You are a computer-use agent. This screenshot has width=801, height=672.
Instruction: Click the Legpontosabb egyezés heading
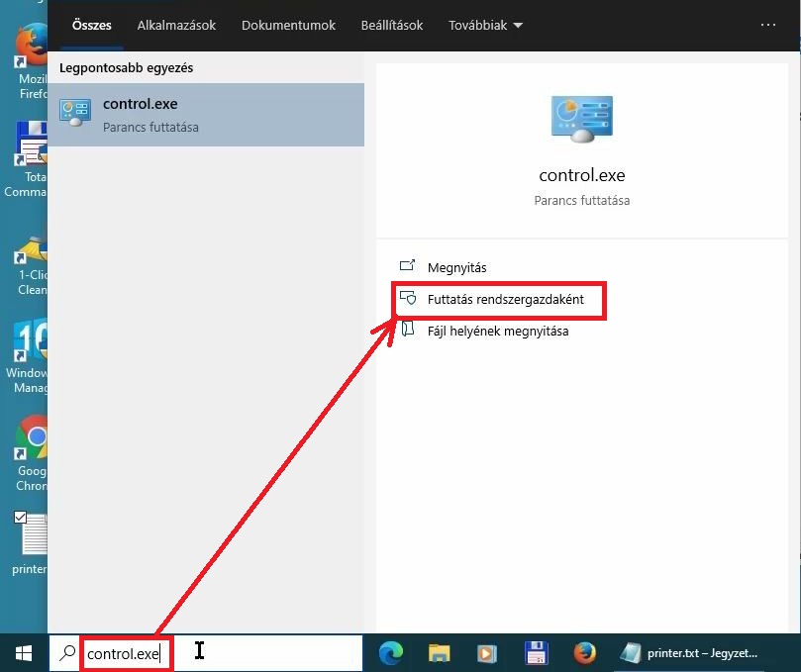tap(126, 68)
